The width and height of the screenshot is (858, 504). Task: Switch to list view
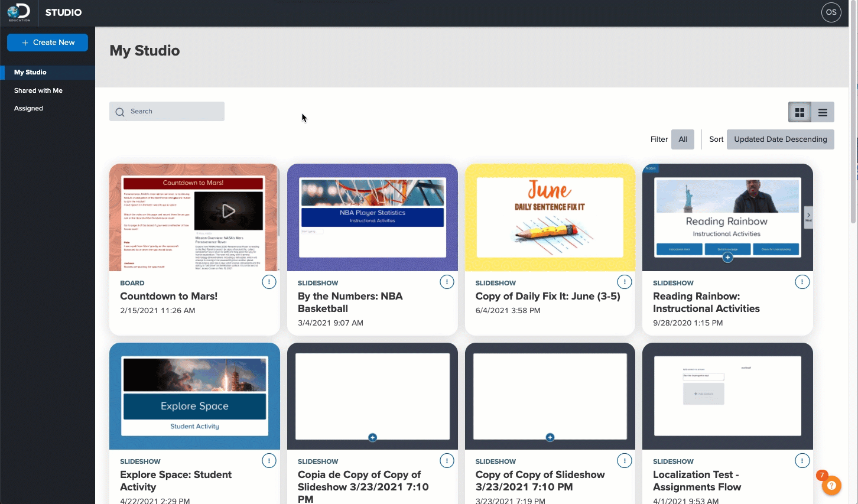point(823,112)
